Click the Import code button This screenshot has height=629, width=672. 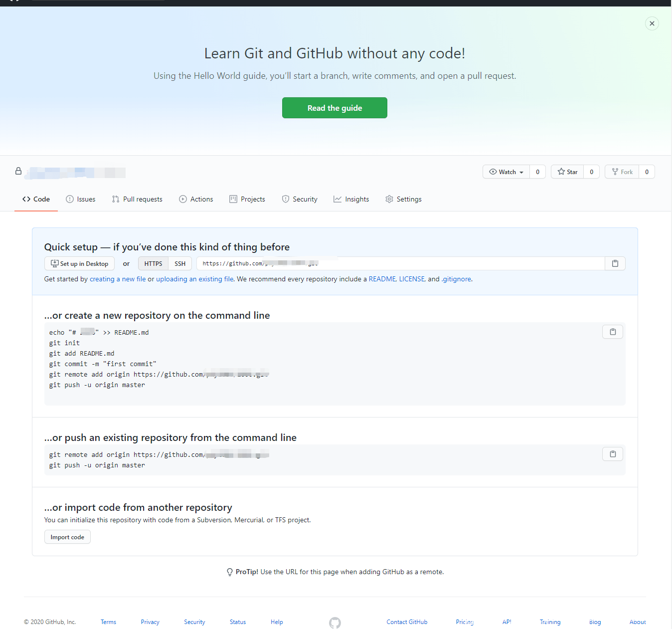pos(67,537)
